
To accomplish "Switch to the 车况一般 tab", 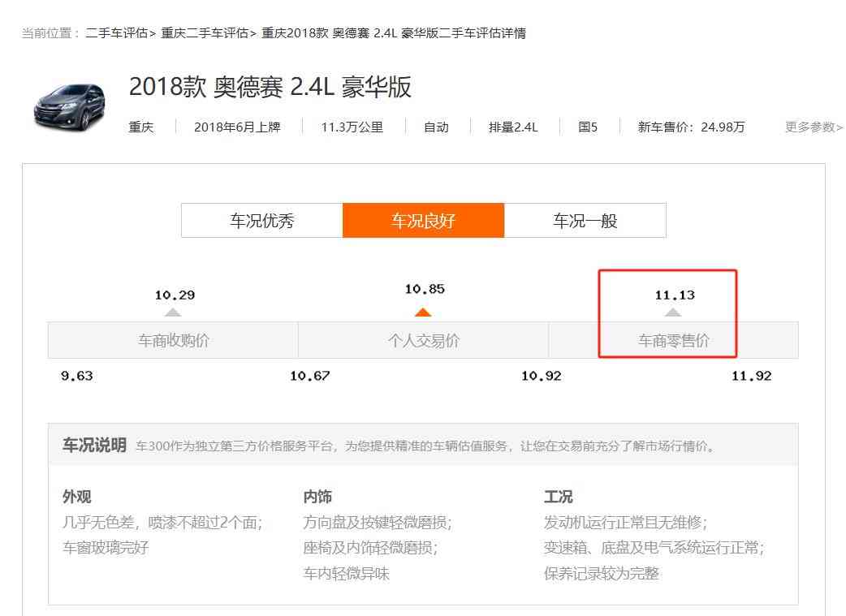I will point(585,220).
